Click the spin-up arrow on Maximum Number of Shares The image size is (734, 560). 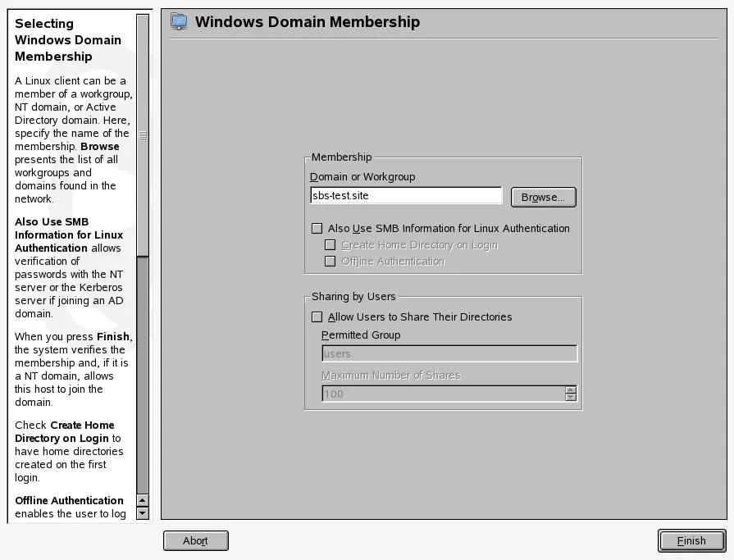570,389
